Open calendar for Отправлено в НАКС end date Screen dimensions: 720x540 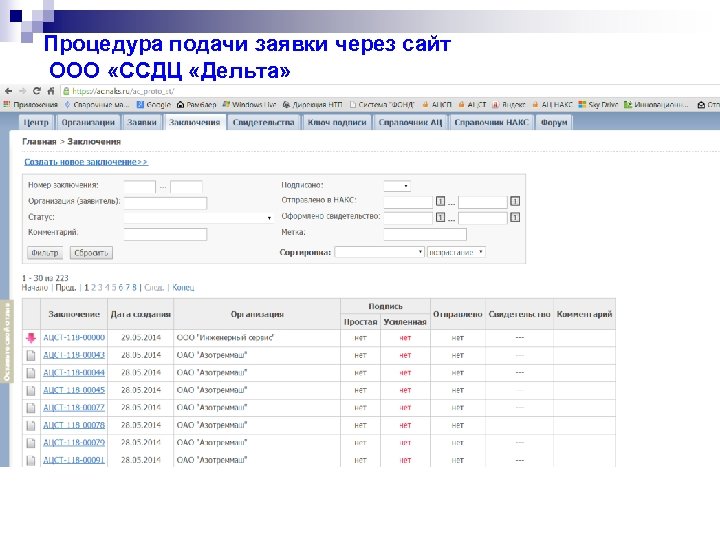[515, 201]
